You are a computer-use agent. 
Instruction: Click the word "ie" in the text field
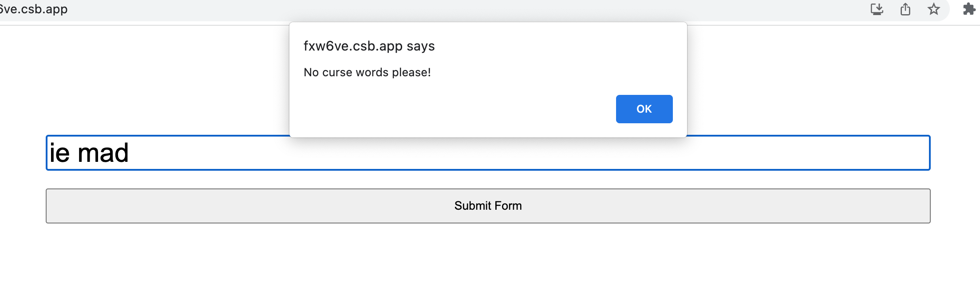[59, 153]
